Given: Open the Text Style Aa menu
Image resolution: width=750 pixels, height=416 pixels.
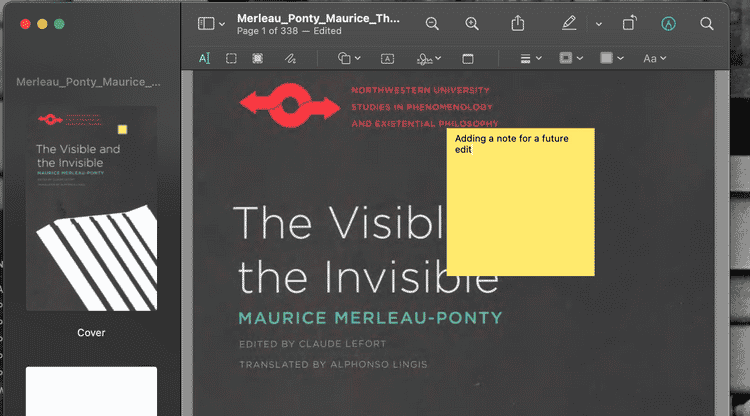Looking at the screenshot, I should click(654, 59).
